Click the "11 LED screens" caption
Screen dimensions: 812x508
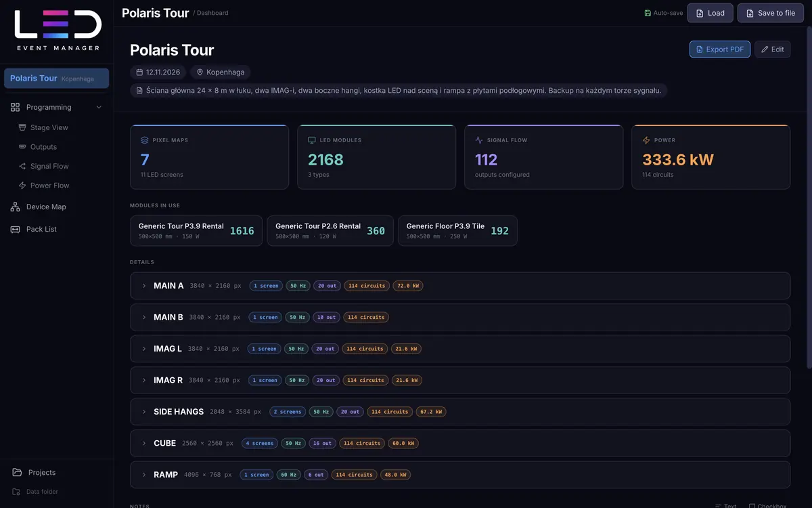(162, 175)
